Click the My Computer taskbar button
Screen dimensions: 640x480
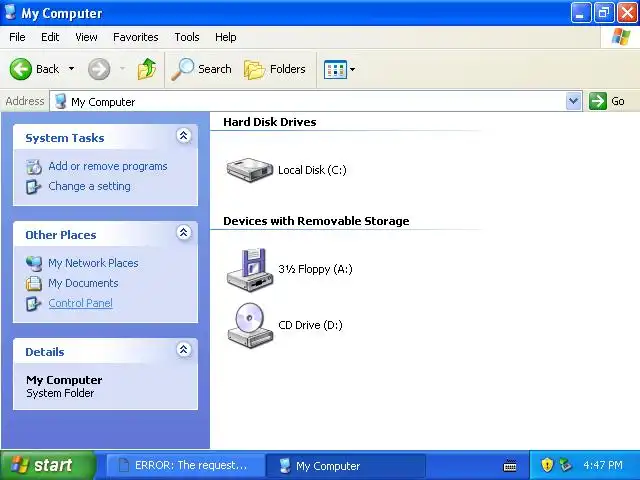pos(346,465)
